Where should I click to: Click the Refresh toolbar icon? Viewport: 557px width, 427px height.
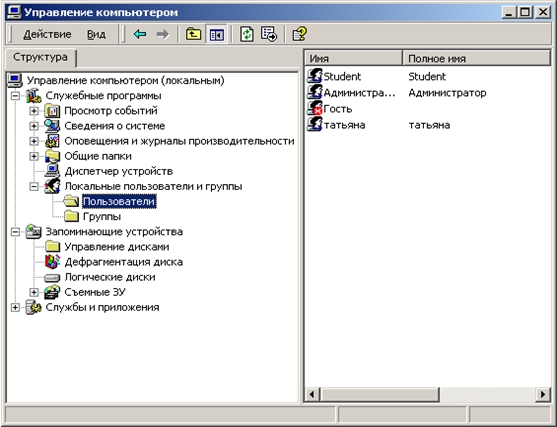[247, 34]
